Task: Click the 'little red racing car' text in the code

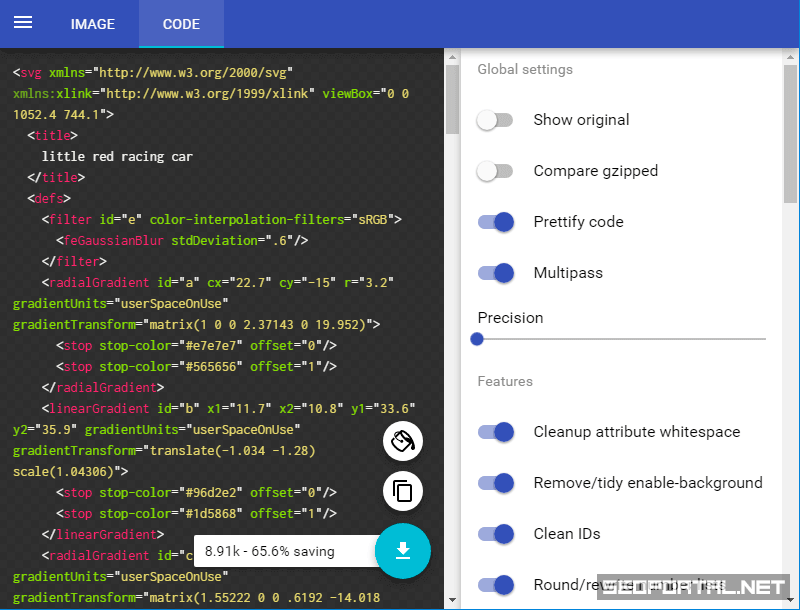Action: 117,156
